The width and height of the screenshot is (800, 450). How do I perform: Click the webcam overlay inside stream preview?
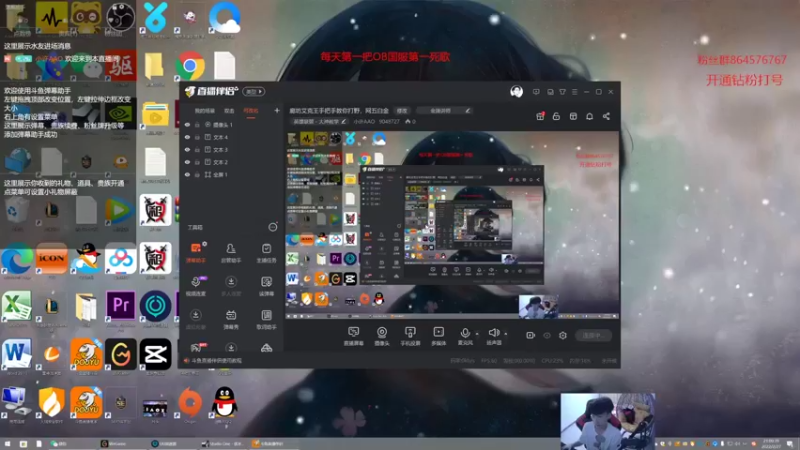click(x=538, y=306)
